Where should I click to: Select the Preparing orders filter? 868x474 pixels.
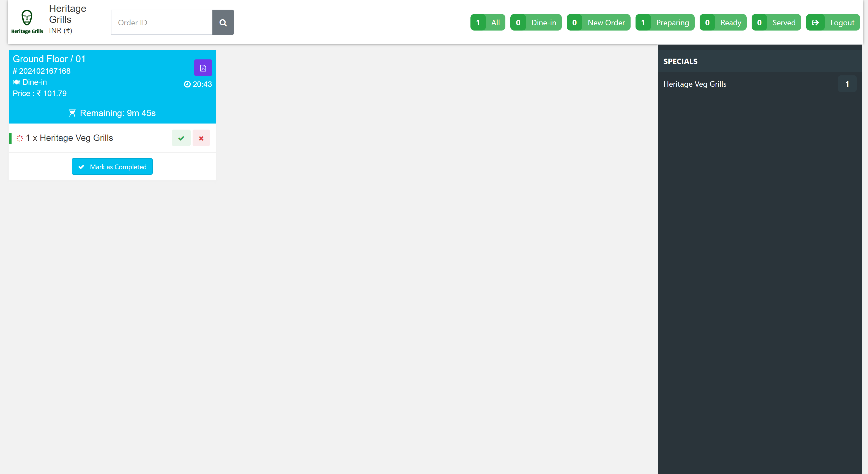pyautogui.click(x=665, y=23)
